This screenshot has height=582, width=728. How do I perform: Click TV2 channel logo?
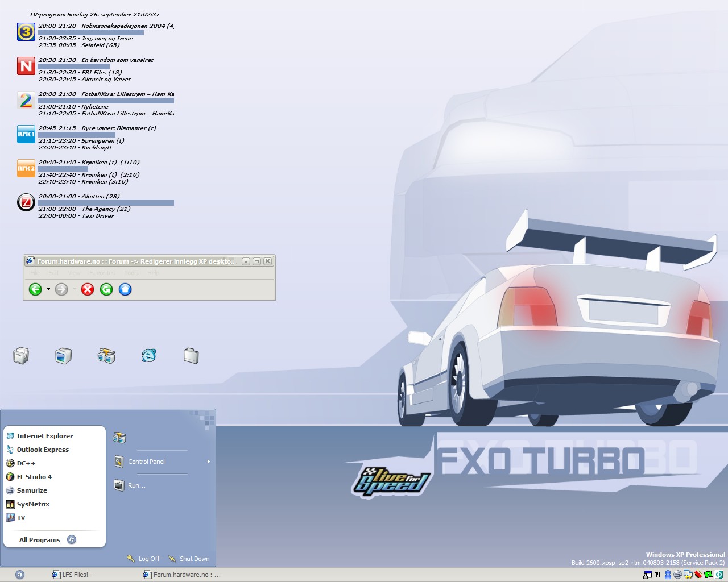click(x=26, y=100)
